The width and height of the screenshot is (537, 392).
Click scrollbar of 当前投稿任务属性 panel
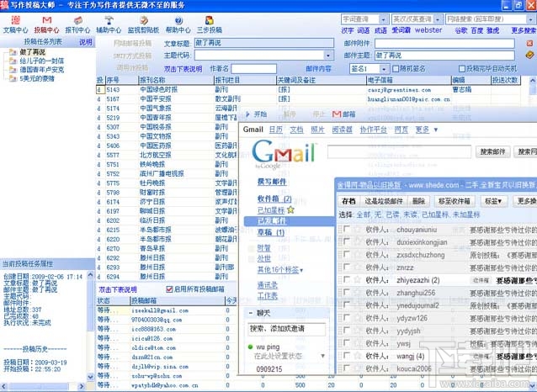click(x=90, y=326)
